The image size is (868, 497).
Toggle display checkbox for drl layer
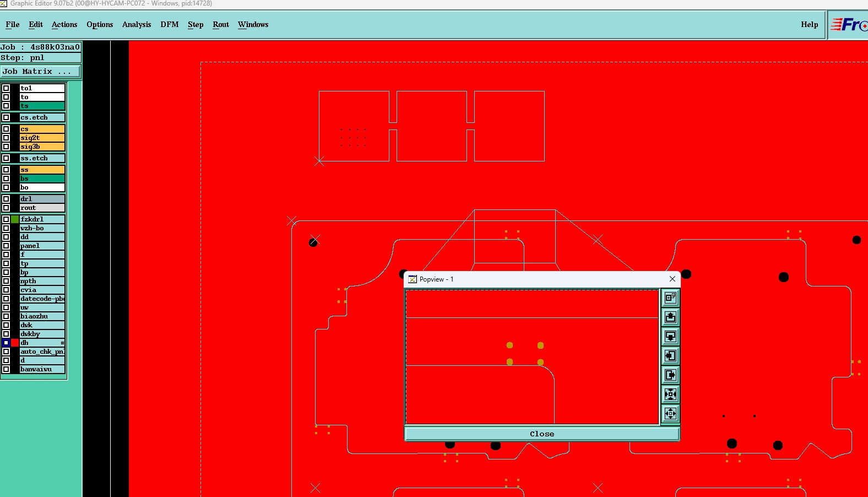pos(6,199)
